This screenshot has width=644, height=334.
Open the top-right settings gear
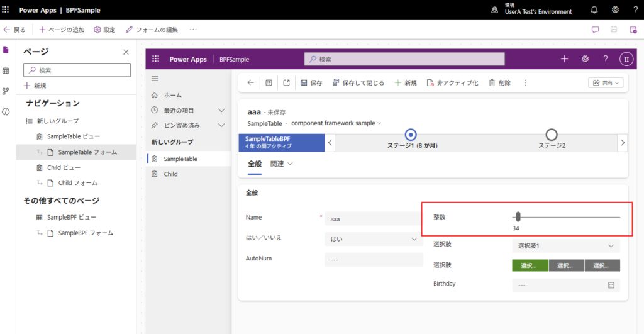pyautogui.click(x=615, y=10)
